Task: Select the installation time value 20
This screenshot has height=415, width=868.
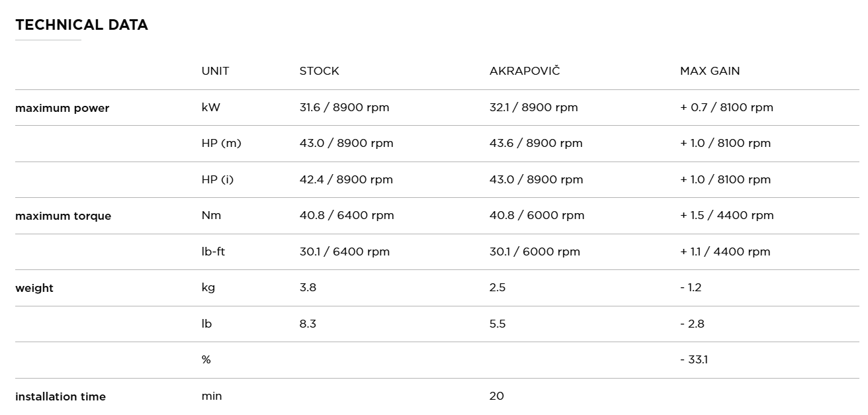Action: (x=496, y=396)
